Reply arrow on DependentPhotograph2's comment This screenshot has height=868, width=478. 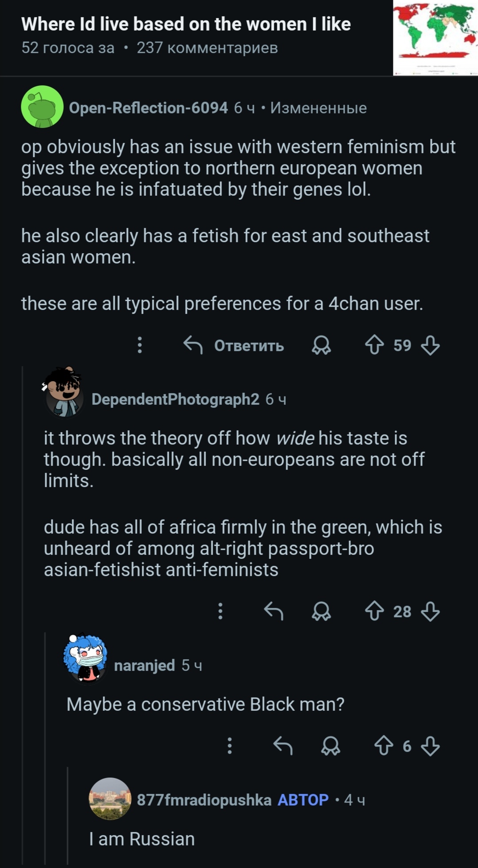273,611
